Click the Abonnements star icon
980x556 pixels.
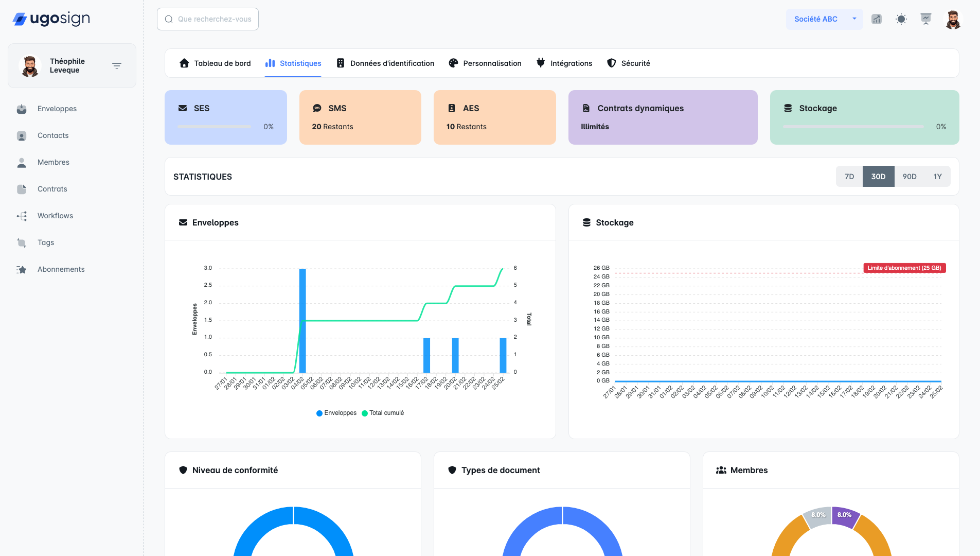pyautogui.click(x=22, y=269)
